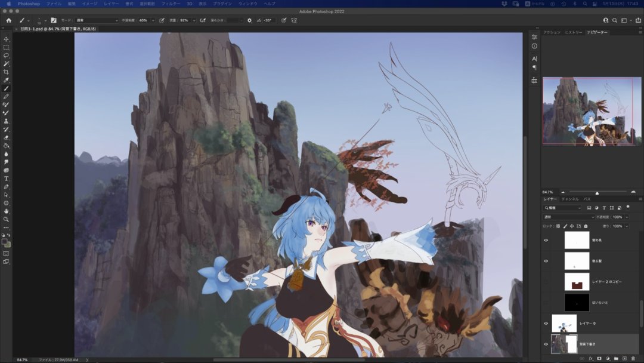644x363 pixels.
Task: Open the フィルター menu
Action: pyautogui.click(x=171, y=4)
